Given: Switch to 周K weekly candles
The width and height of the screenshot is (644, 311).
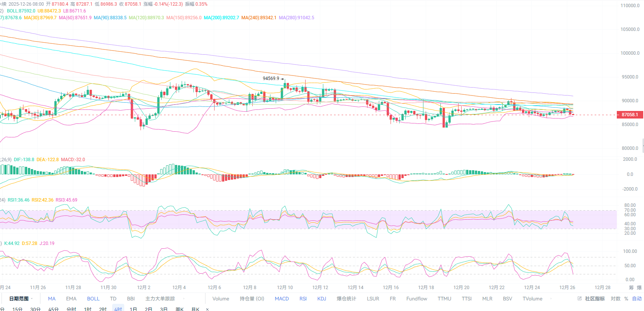Looking at the screenshot, I should click(x=179, y=309).
